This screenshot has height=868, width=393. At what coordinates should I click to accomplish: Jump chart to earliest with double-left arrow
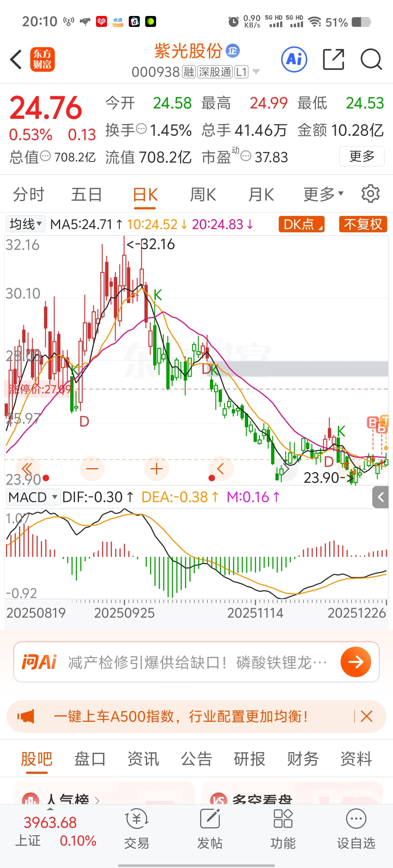click(x=28, y=469)
